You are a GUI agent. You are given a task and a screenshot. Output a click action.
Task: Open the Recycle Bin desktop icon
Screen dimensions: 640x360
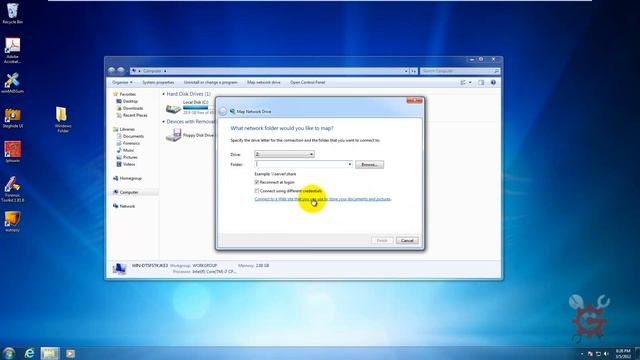pos(12,13)
